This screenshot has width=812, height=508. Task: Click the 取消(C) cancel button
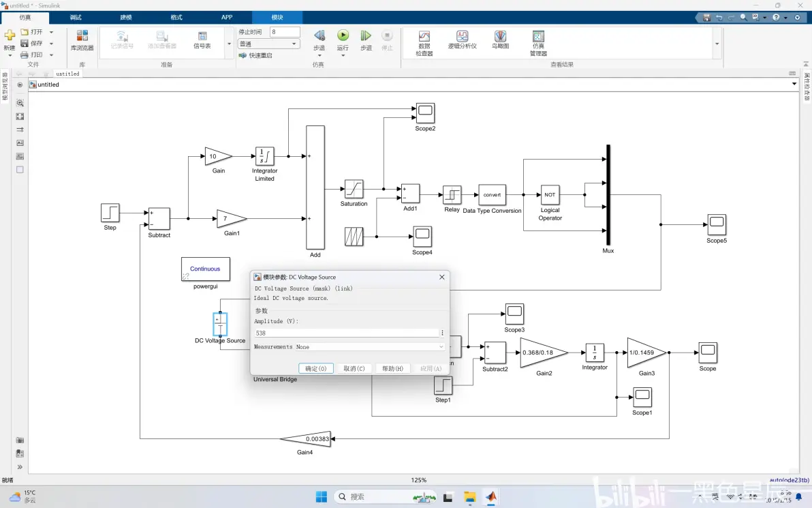[x=354, y=369]
